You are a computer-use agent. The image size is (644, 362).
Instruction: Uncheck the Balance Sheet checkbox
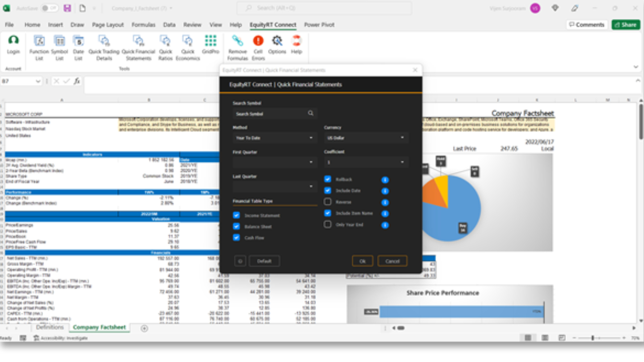[x=236, y=226]
